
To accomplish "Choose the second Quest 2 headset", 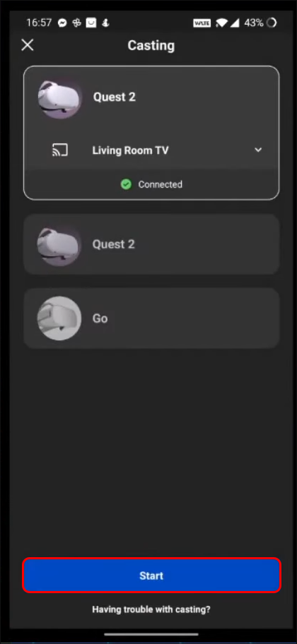I will click(151, 244).
